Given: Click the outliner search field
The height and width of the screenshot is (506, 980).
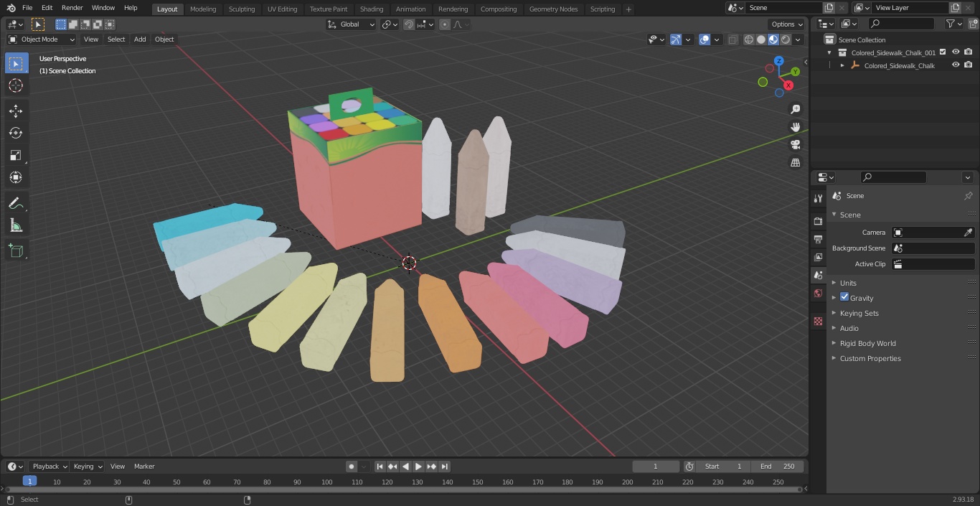Looking at the screenshot, I should (900, 24).
